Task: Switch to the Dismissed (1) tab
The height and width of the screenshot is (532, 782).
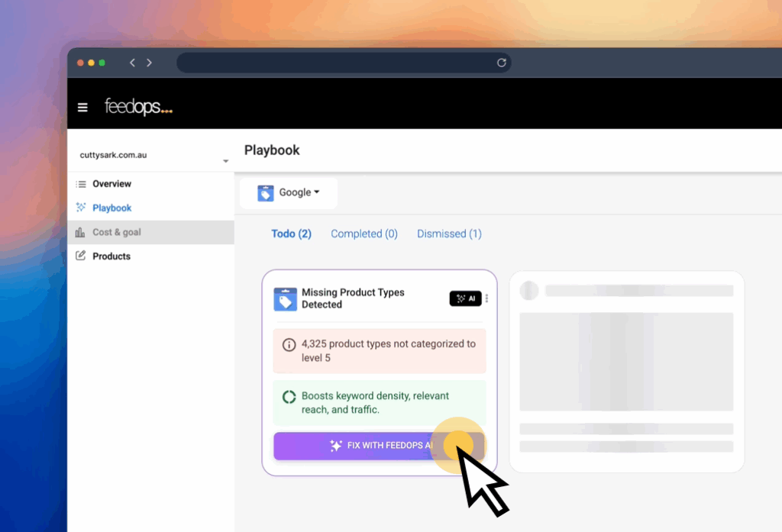Action: [449, 234]
